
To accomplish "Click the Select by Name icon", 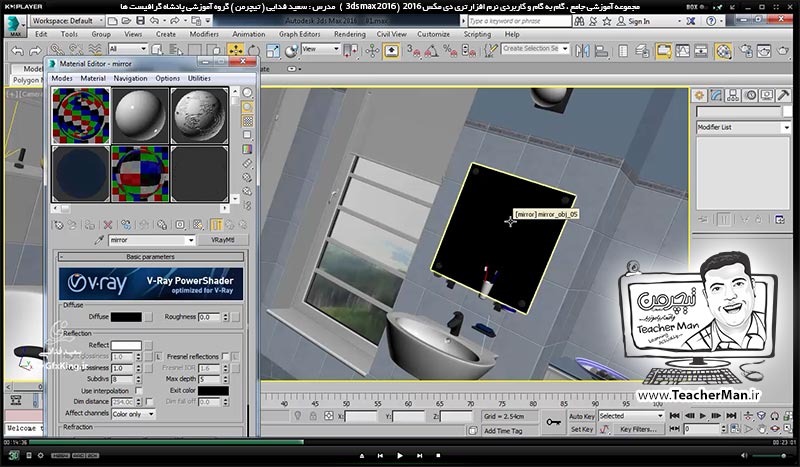I will [176, 51].
